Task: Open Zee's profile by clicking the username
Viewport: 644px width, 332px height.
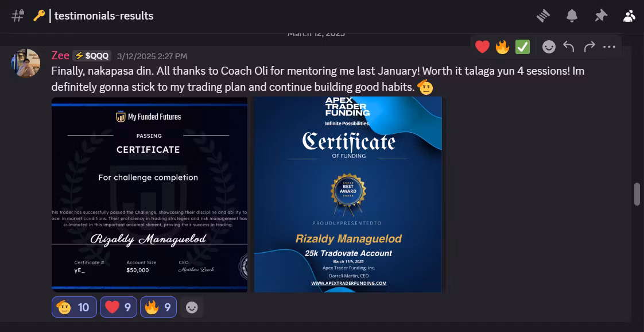Action: click(60, 55)
